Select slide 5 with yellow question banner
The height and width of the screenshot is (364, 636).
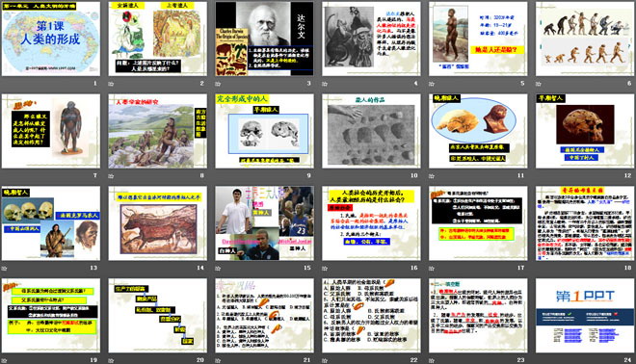click(x=478, y=39)
